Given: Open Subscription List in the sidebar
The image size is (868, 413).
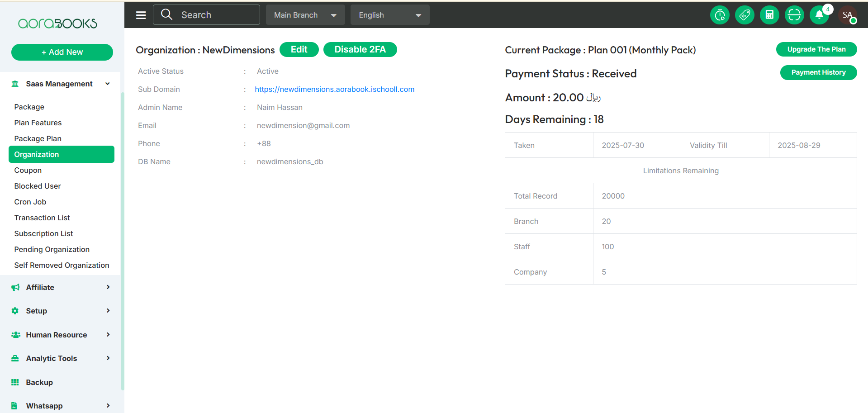Looking at the screenshot, I should click(43, 233).
